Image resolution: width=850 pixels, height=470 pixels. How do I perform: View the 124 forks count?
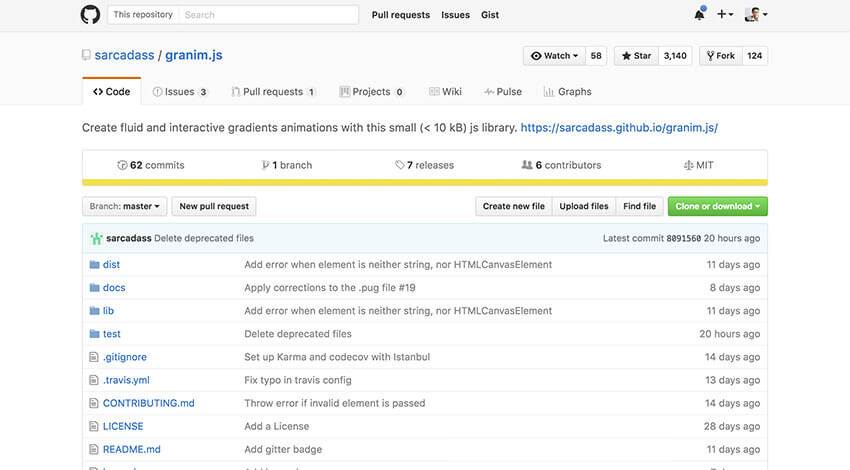755,56
